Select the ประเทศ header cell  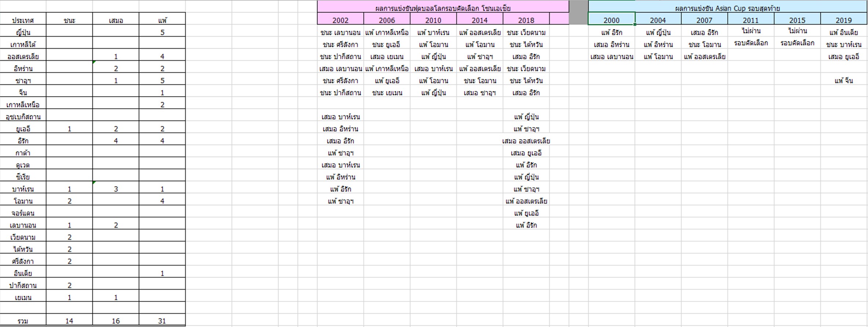(x=23, y=20)
